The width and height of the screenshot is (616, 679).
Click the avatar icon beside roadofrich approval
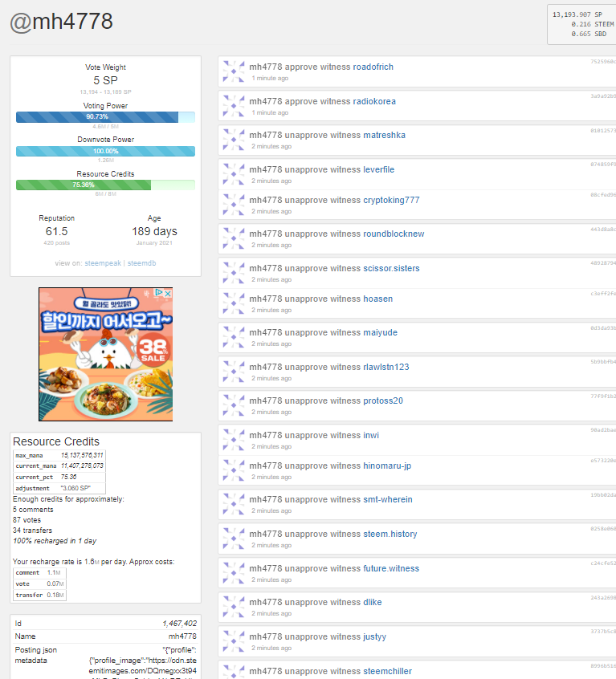click(x=234, y=71)
